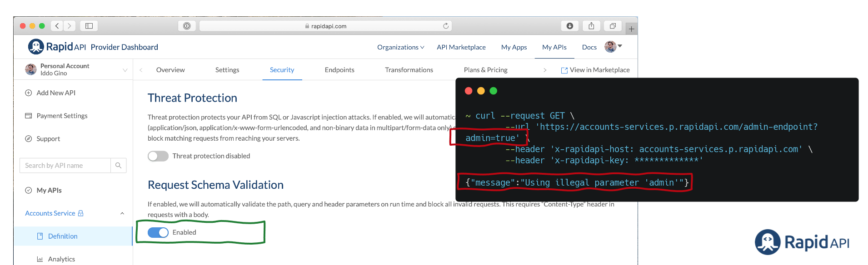Click the Request Schema Validation heading
The image size is (868, 265).
coord(215,185)
